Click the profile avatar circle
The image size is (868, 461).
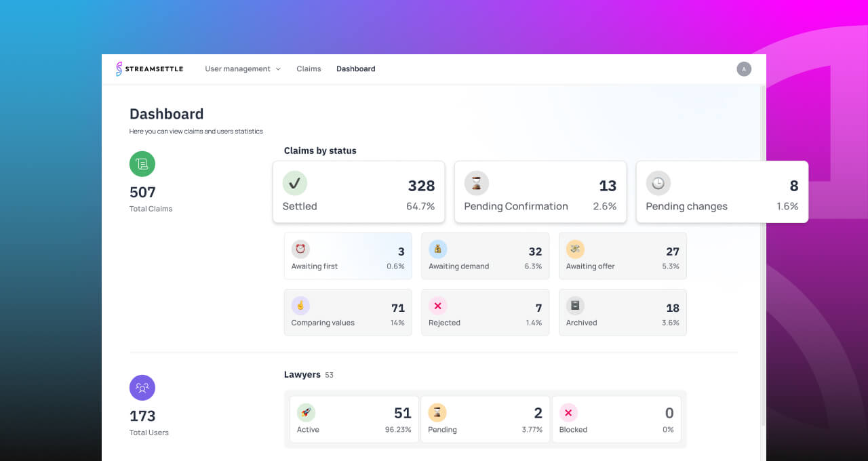[x=744, y=68]
